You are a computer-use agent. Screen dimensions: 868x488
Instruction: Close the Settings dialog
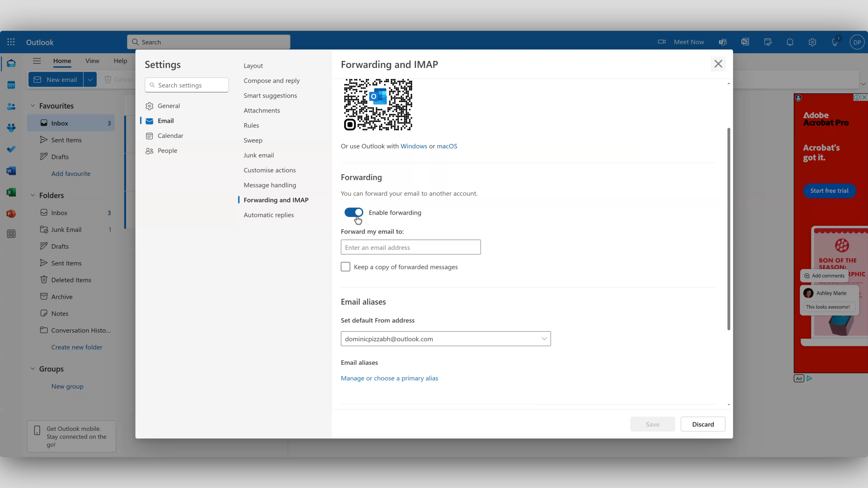(x=718, y=64)
